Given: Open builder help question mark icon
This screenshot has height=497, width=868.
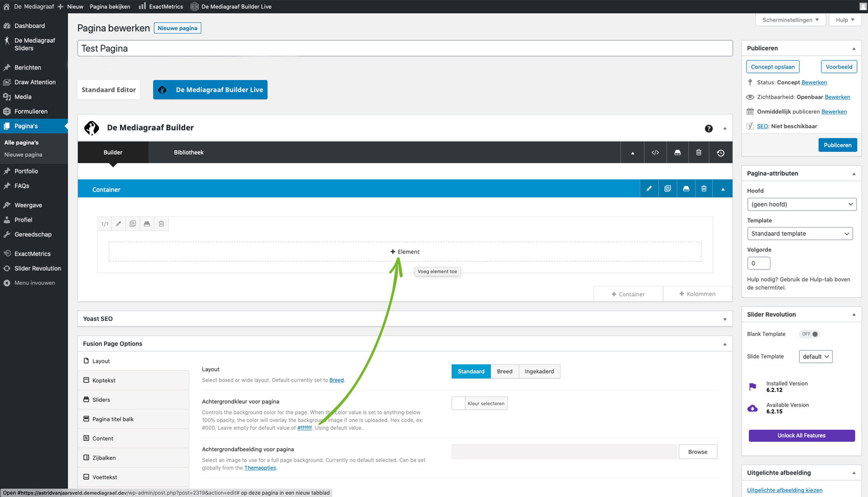Looking at the screenshot, I should point(708,128).
